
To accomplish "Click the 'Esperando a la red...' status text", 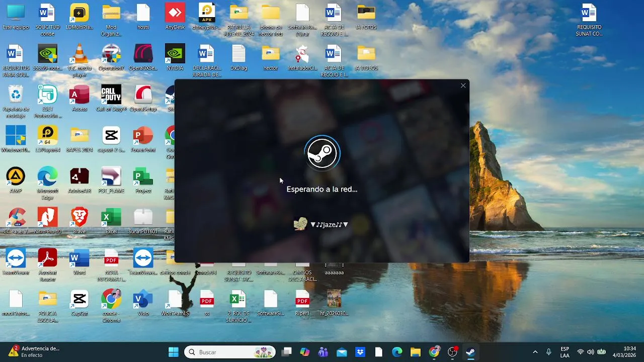I will click(x=322, y=190).
